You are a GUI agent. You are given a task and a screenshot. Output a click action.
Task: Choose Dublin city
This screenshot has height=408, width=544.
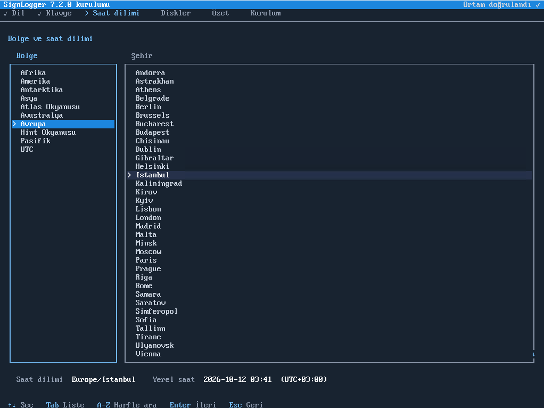[330, 149]
